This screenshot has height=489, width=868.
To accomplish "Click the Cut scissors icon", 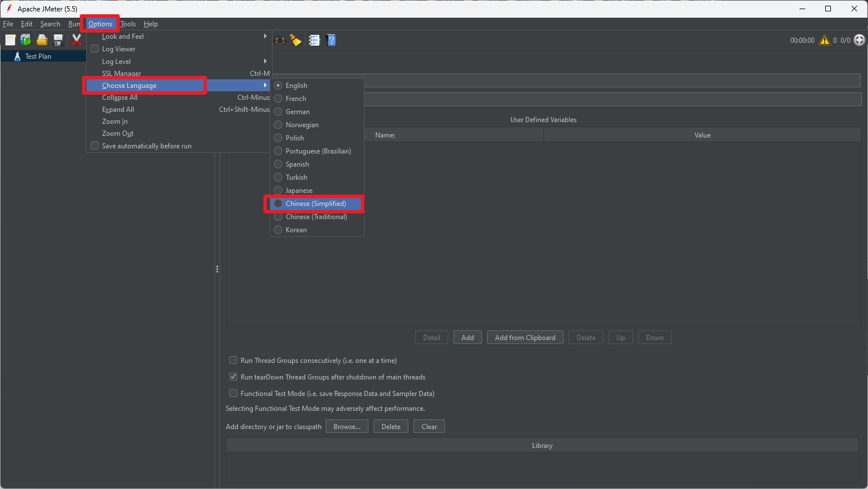I will (x=77, y=40).
